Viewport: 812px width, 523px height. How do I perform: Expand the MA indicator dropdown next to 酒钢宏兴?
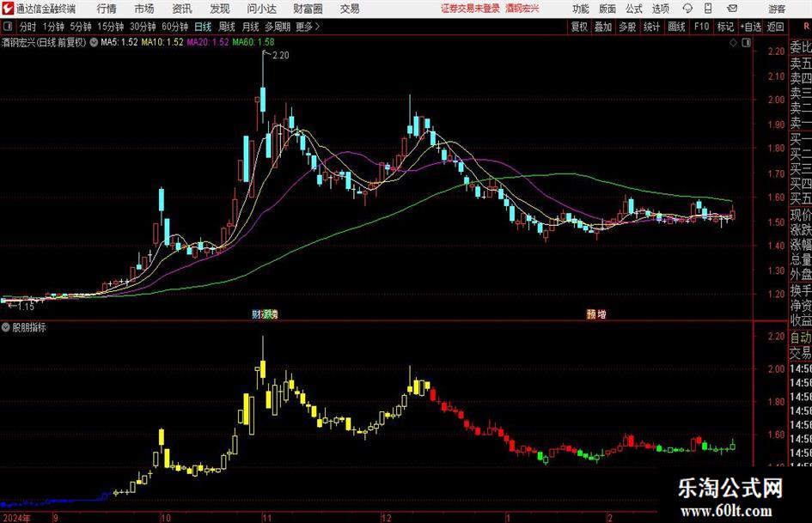pyautogui.click(x=94, y=42)
